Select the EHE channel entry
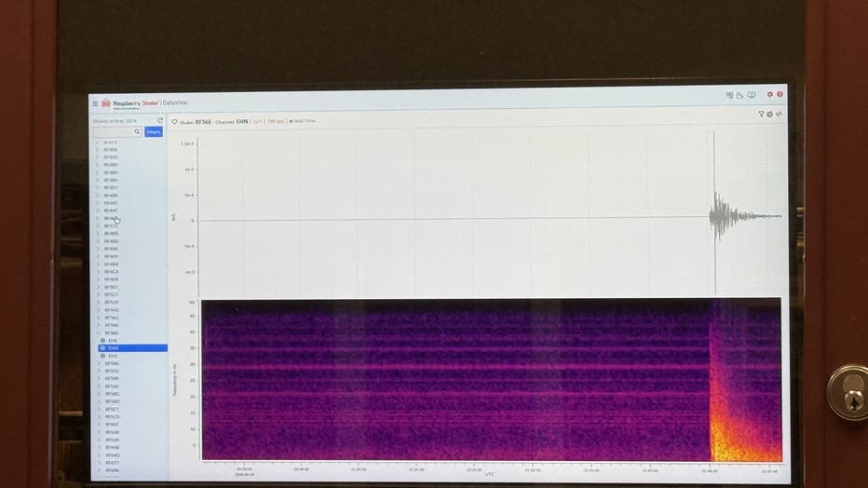868x488 pixels. [112, 340]
